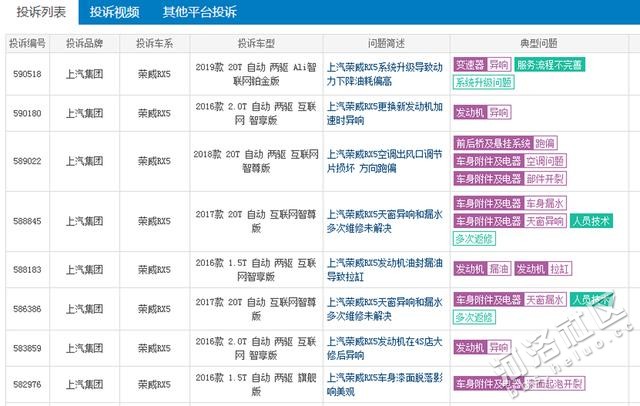Click the 典型问题 column header
640x406 pixels.
pyautogui.click(x=539, y=43)
